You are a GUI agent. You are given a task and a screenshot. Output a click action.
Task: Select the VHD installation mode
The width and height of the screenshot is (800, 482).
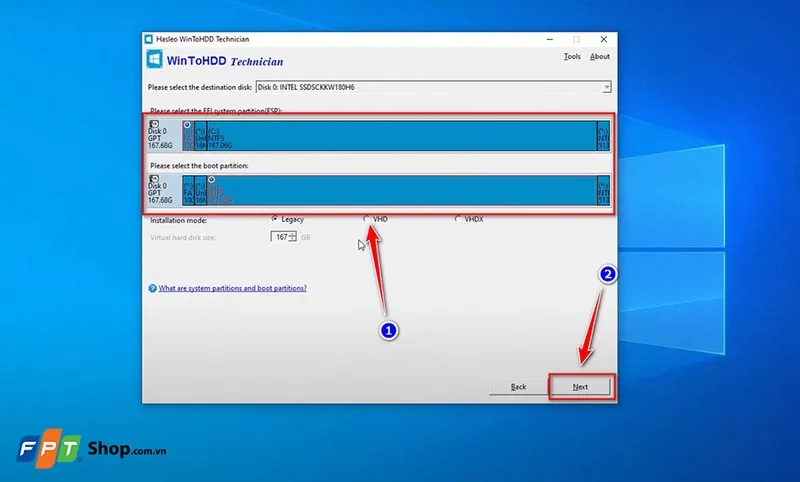pos(366,219)
